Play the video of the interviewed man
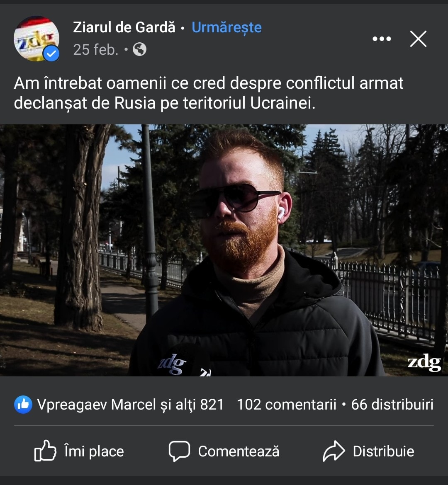This screenshot has width=448, height=485. pos(224,250)
